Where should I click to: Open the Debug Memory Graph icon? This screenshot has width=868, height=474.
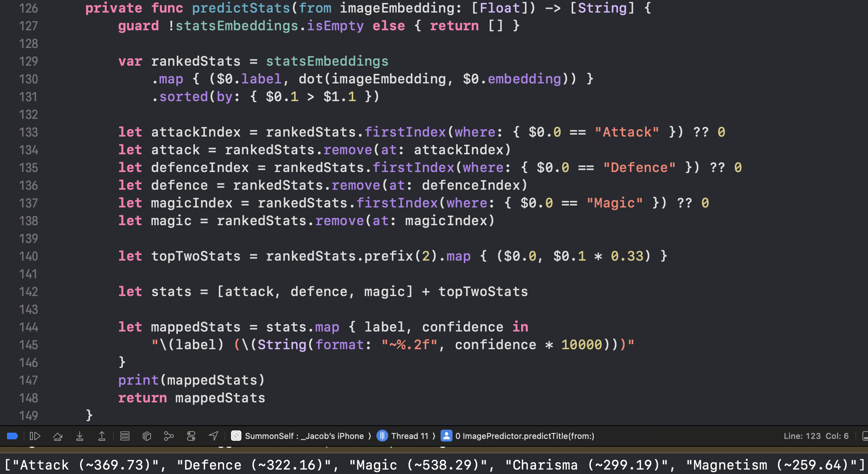point(169,436)
